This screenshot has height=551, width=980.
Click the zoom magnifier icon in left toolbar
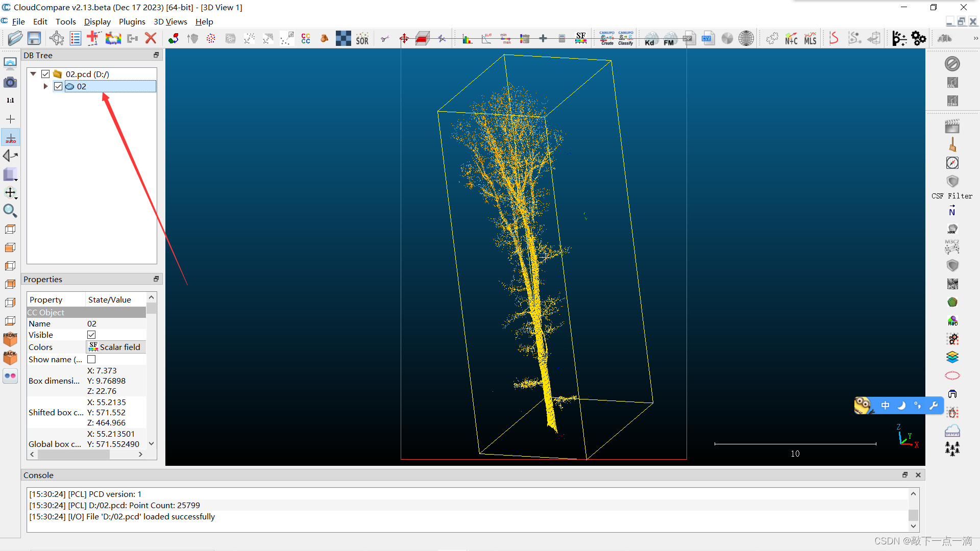10,210
